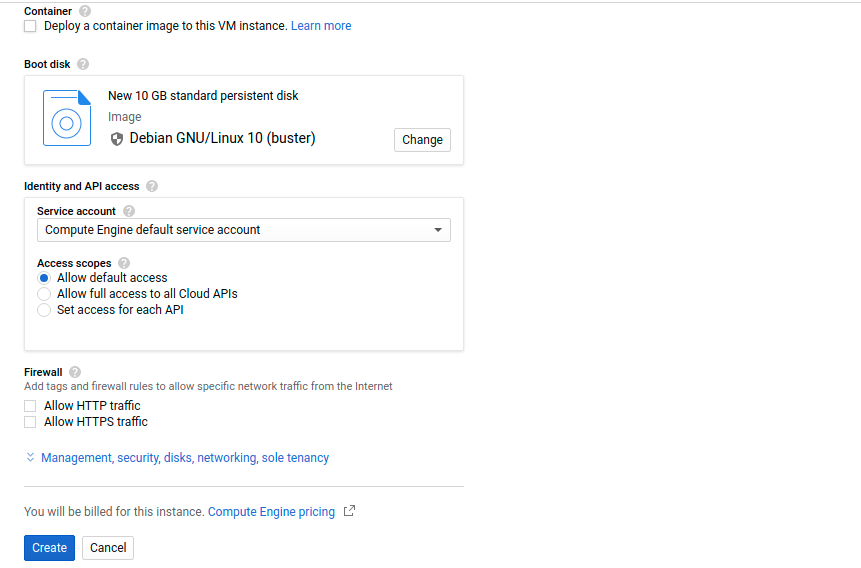Screen dimensions: 861x568
Task: Select Set access for each API
Action: click(44, 310)
